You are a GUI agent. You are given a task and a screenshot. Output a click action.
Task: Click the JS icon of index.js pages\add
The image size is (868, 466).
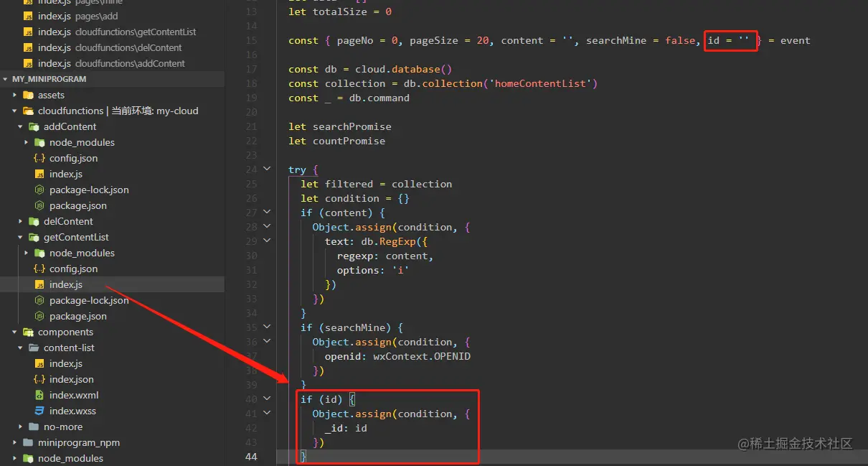coord(28,16)
